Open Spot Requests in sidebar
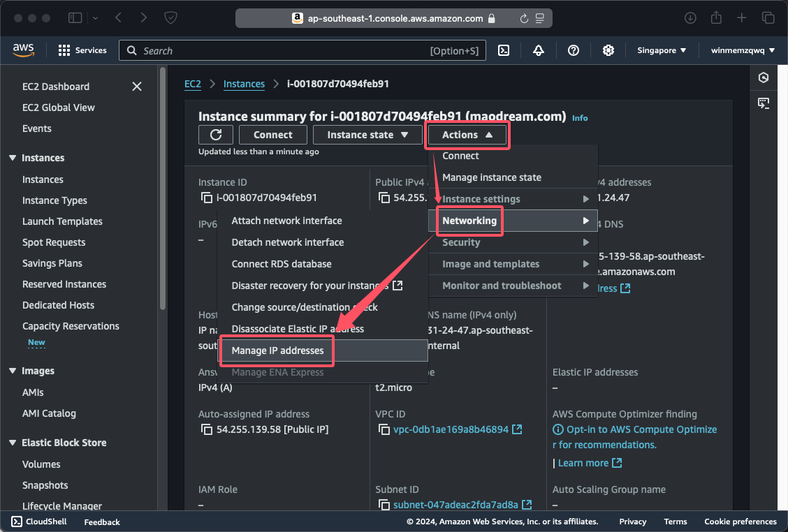The width and height of the screenshot is (788, 532). [54, 242]
